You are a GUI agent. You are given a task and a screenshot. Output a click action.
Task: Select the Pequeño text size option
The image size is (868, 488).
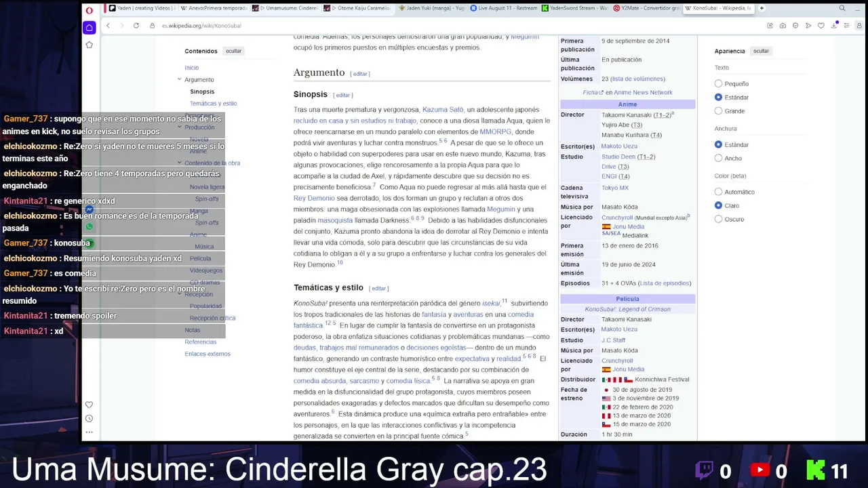click(x=718, y=84)
